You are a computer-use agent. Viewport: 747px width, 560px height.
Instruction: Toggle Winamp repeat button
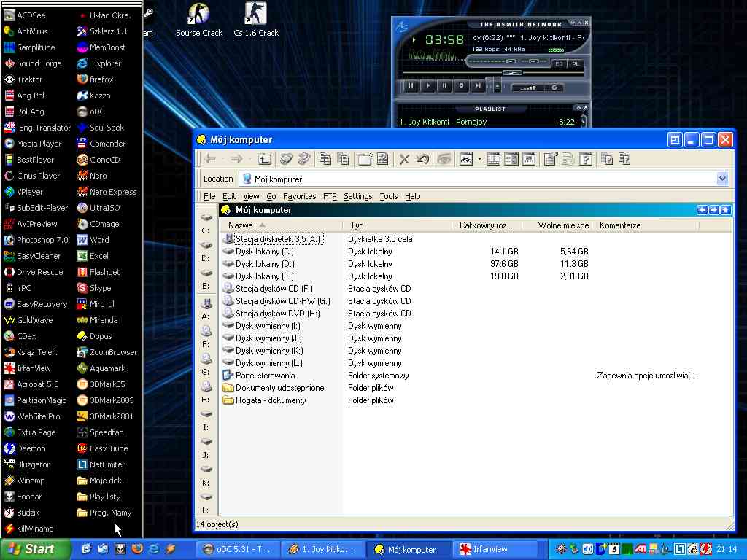pos(554,87)
